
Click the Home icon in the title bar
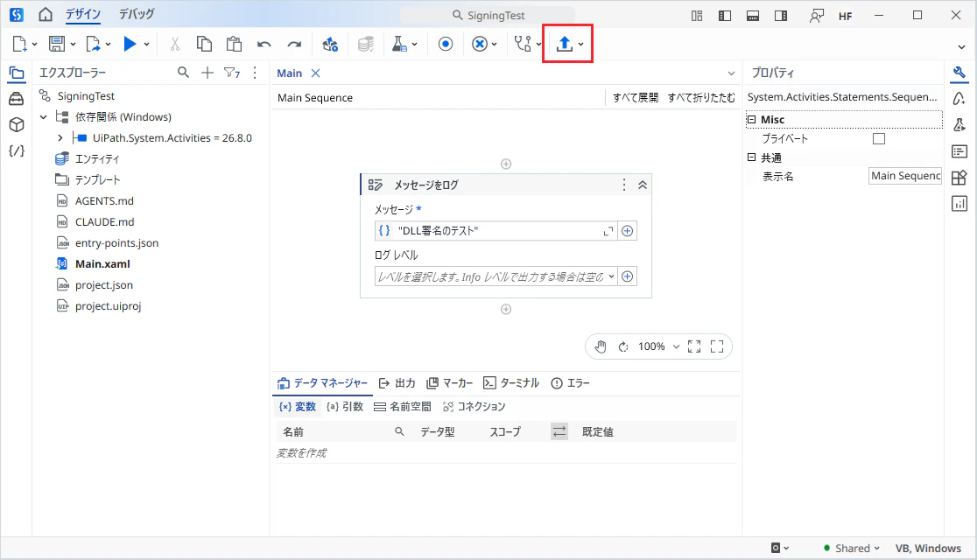coord(46,15)
